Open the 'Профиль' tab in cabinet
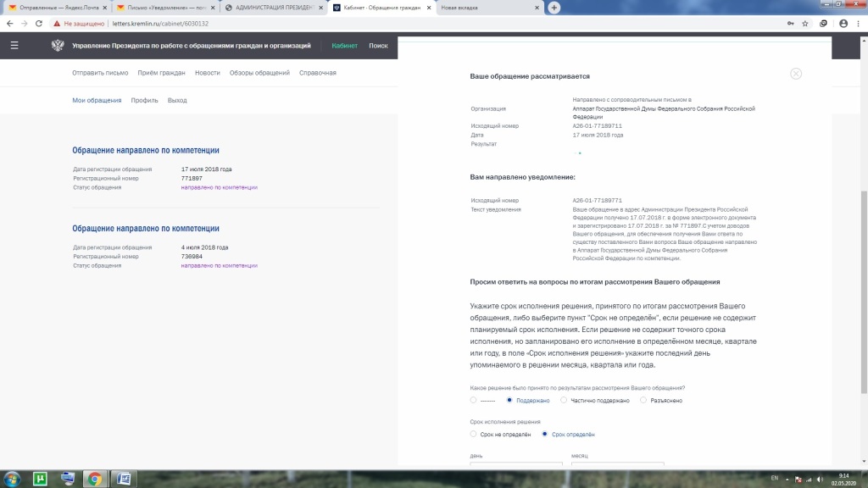Screen dimensions: 868x488 coord(144,100)
